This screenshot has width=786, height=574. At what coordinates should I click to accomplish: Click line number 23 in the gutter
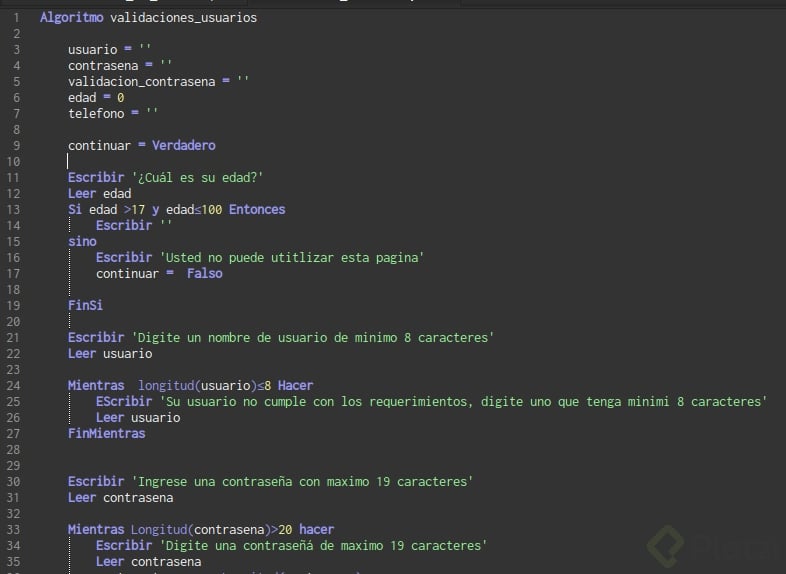click(13, 370)
